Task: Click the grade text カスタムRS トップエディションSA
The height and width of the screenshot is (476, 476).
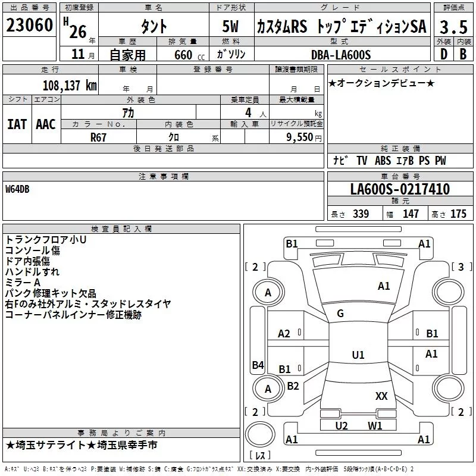Action: pos(342,26)
